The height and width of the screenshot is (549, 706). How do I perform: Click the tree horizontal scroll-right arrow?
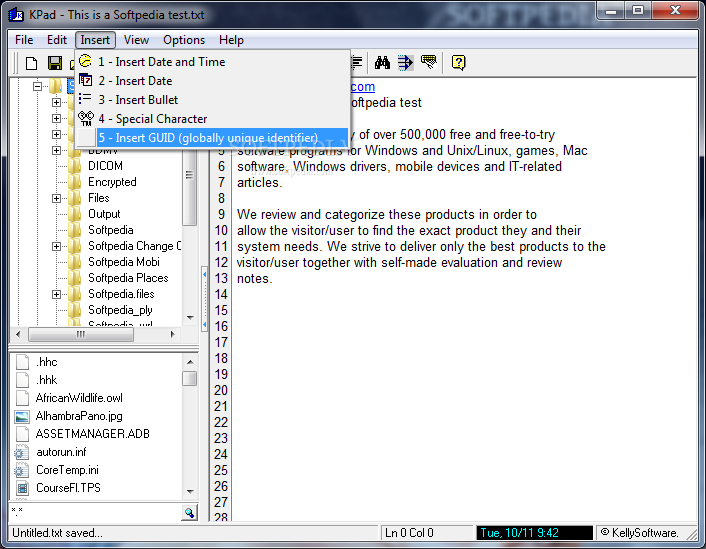point(172,334)
